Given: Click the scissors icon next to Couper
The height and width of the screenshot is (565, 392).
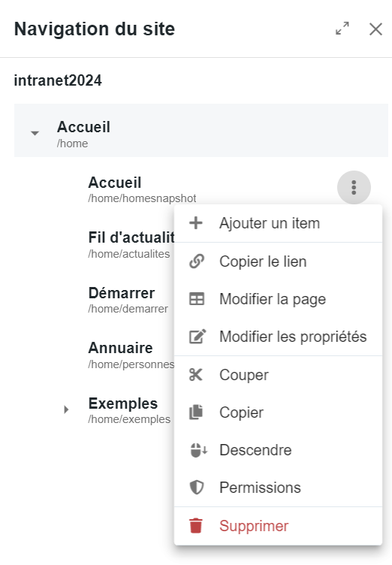Looking at the screenshot, I should [x=196, y=374].
